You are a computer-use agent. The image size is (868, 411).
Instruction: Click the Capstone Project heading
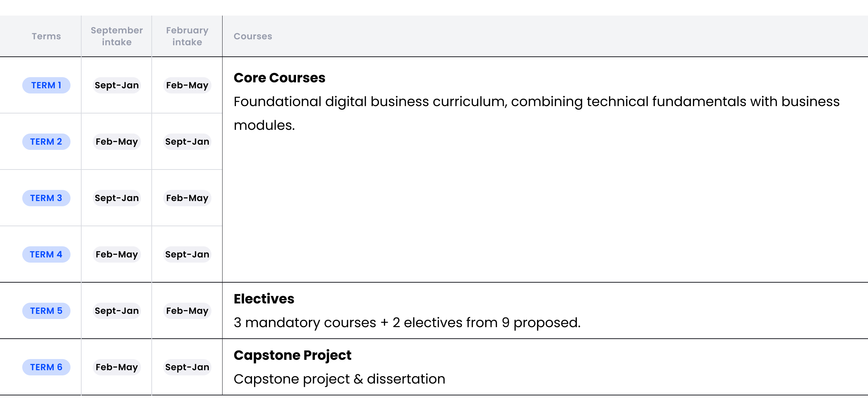click(x=292, y=355)
